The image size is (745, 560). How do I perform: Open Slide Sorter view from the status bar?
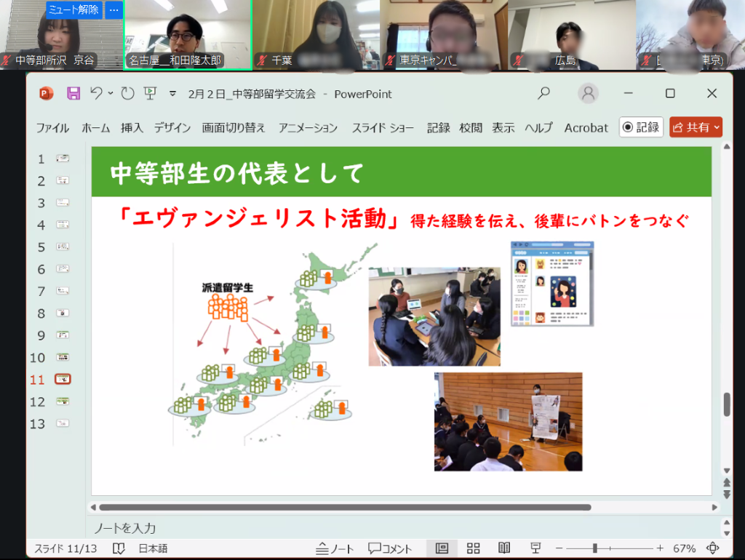(473, 548)
